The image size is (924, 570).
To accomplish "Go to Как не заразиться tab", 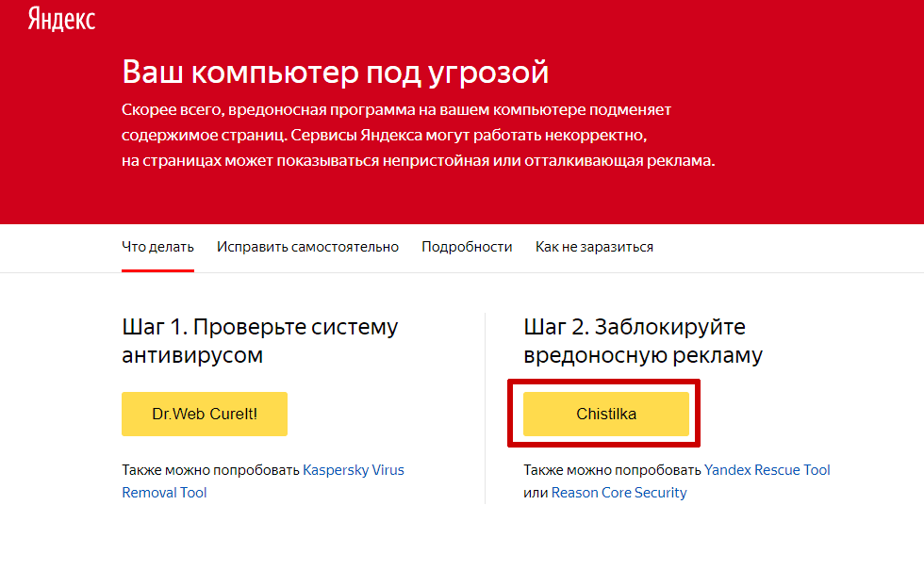I will pyautogui.click(x=594, y=247).
